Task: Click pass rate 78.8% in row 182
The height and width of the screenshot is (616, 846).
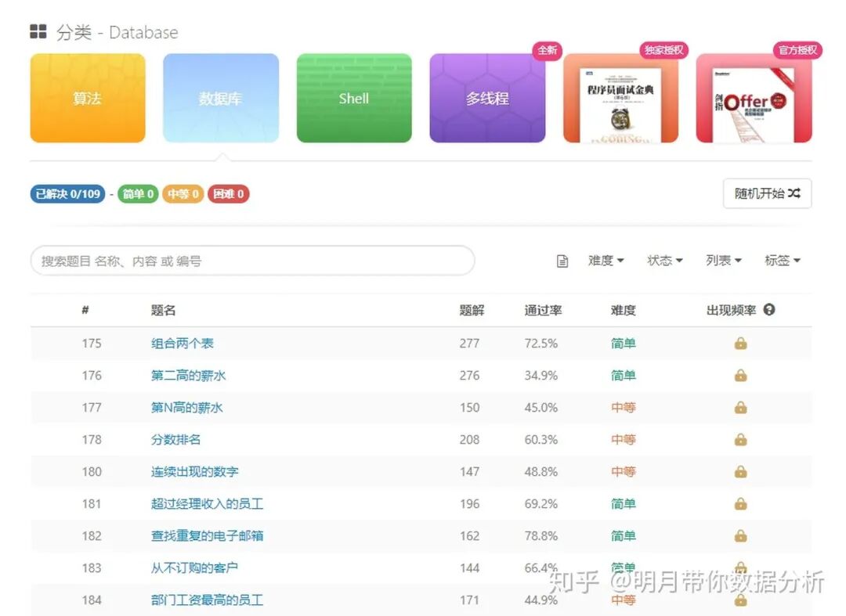Action: point(541,535)
